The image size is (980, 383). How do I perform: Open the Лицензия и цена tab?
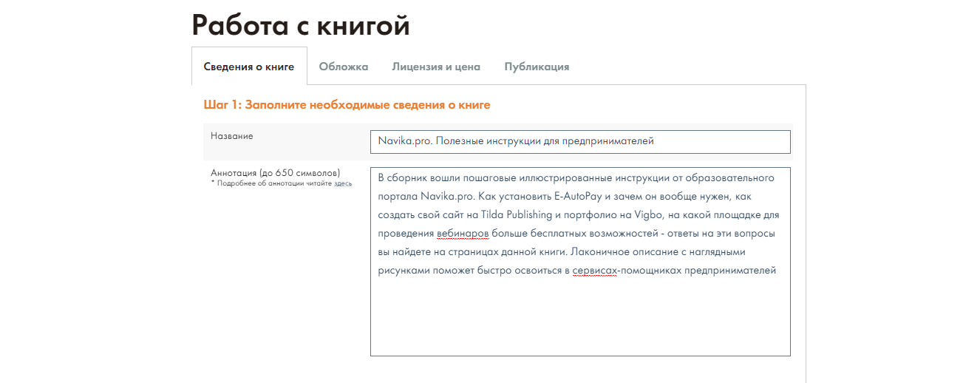pyautogui.click(x=436, y=67)
